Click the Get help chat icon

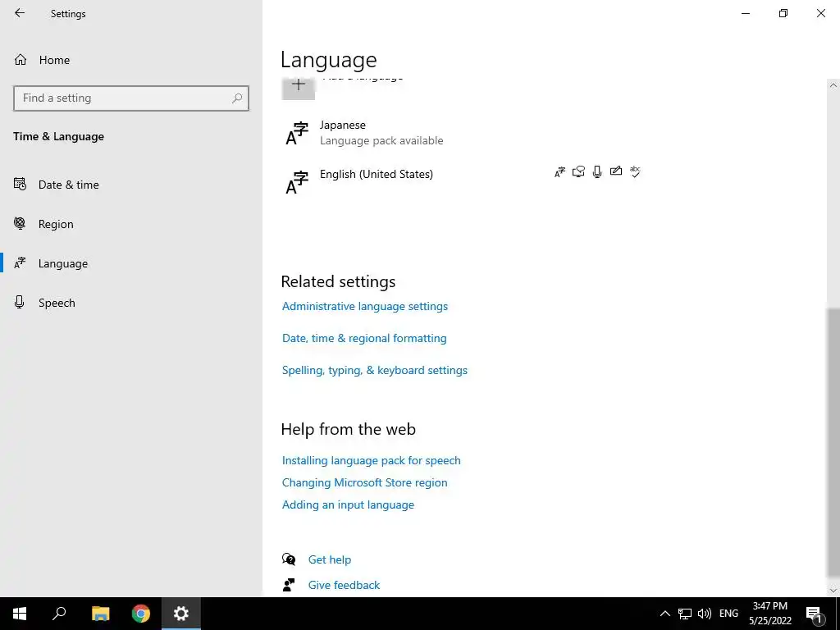(289, 559)
